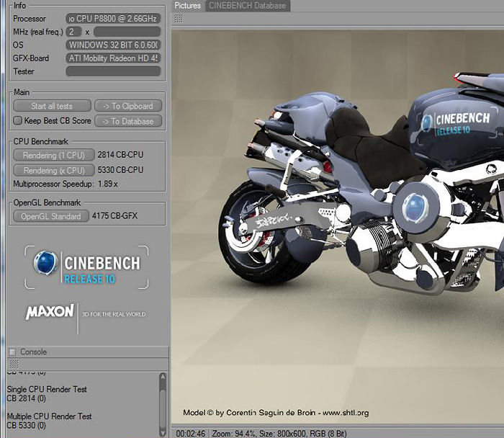The image size is (504, 438).
Task: Click the Console panel grip handle icon
Action: coord(14,364)
